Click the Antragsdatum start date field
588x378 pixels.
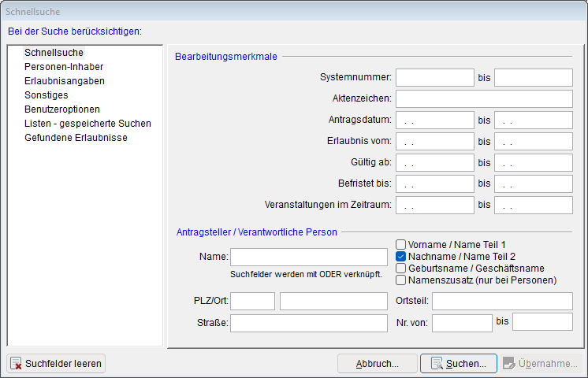click(434, 120)
